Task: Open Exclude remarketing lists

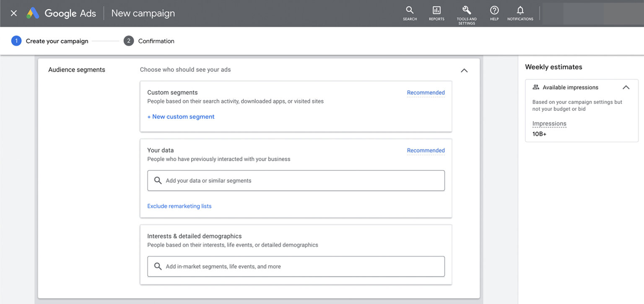Action: [x=179, y=206]
